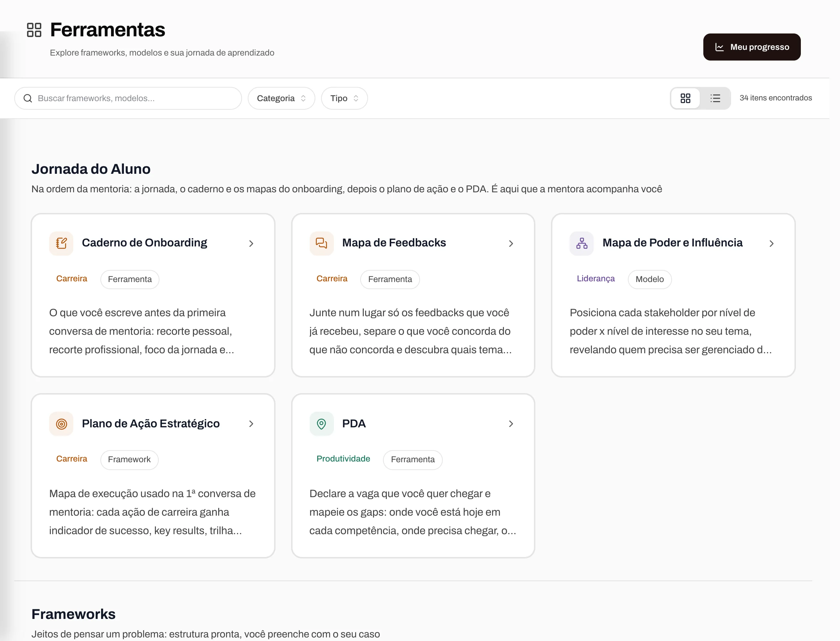
Task: Click Carreira tag on Mapa de Feedbacks
Action: (x=332, y=278)
